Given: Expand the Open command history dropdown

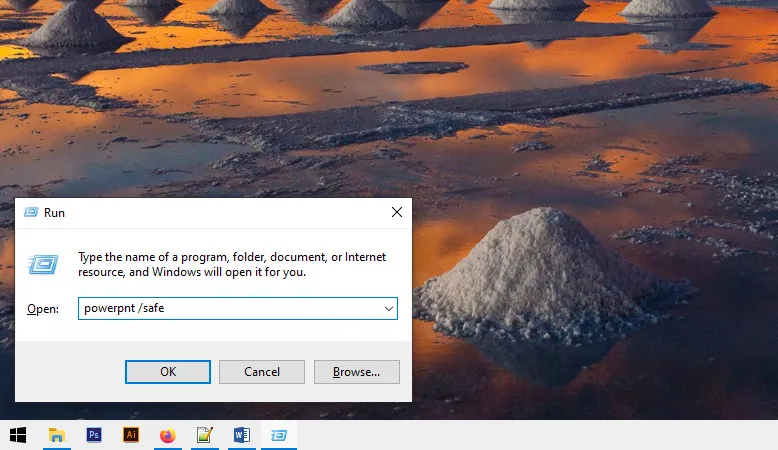Looking at the screenshot, I should pyautogui.click(x=389, y=309).
